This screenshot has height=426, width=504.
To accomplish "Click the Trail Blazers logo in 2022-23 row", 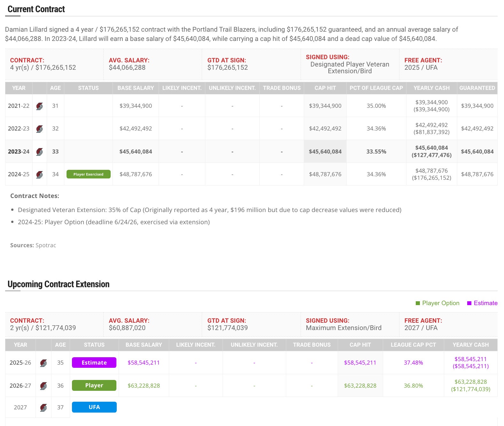I will pos(40,129).
